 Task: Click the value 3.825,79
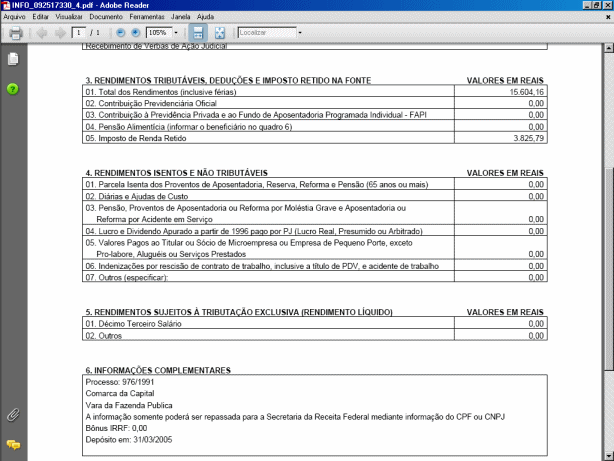529,138
